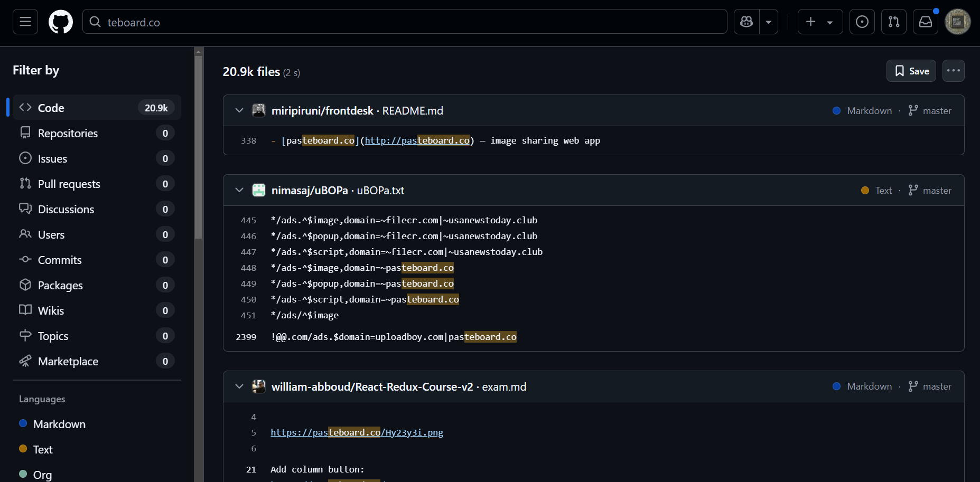Image resolution: width=980 pixels, height=482 pixels.
Task: Click the Markdown label on README.md result
Action: pyautogui.click(x=869, y=110)
